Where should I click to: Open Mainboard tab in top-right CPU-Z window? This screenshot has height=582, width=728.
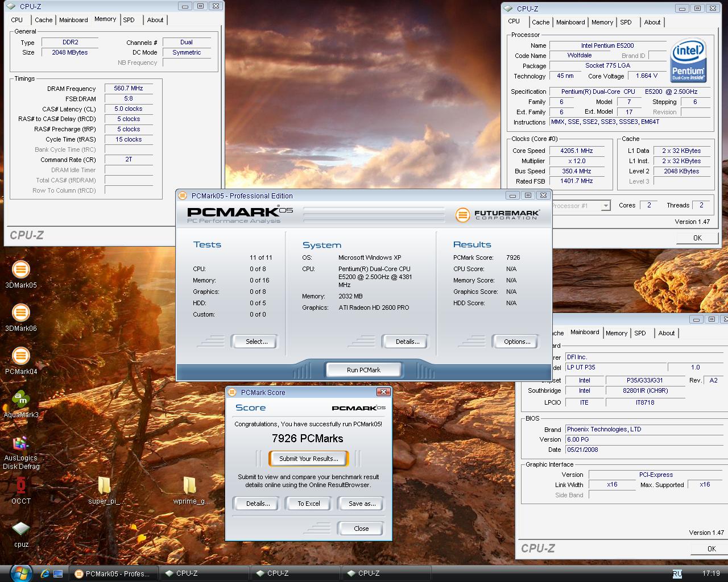click(x=570, y=22)
